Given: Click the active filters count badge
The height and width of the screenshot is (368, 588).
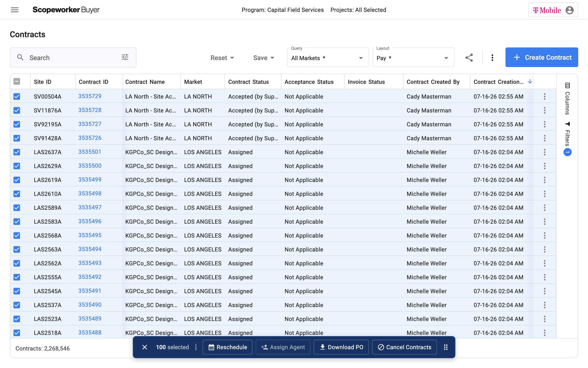Looking at the screenshot, I should [567, 152].
